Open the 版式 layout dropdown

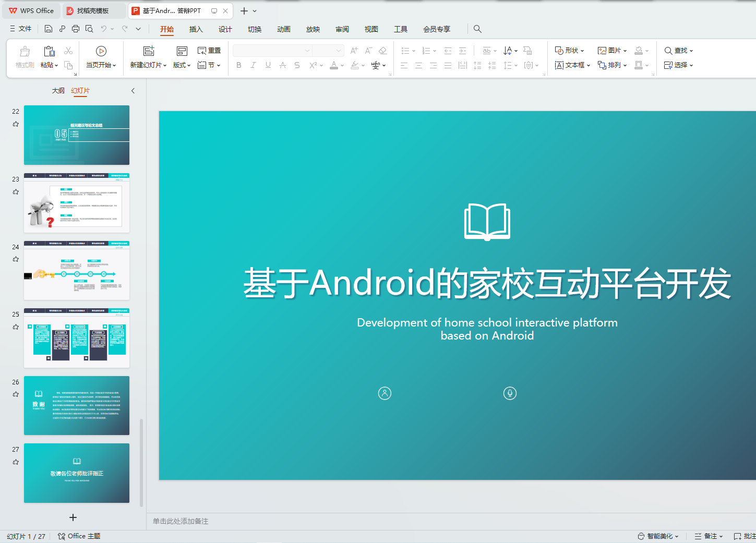(182, 65)
